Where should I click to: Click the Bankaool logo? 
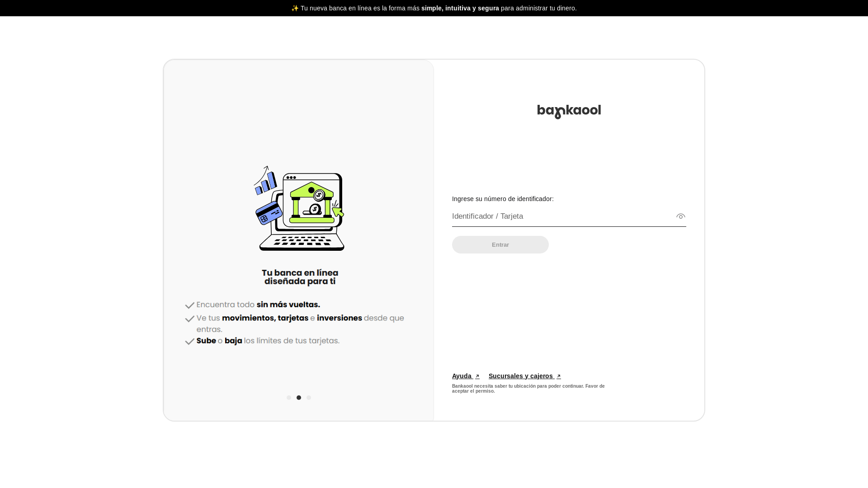[x=569, y=112]
